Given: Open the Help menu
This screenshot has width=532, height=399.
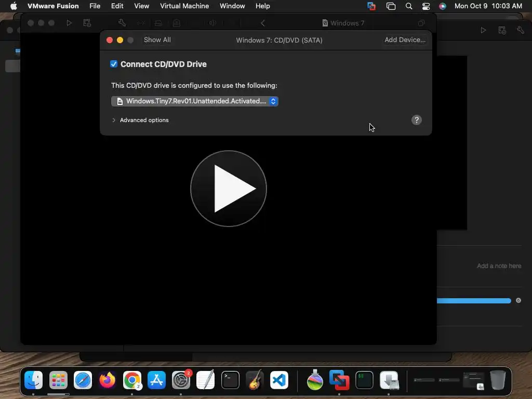Looking at the screenshot, I should pyautogui.click(x=262, y=6).
